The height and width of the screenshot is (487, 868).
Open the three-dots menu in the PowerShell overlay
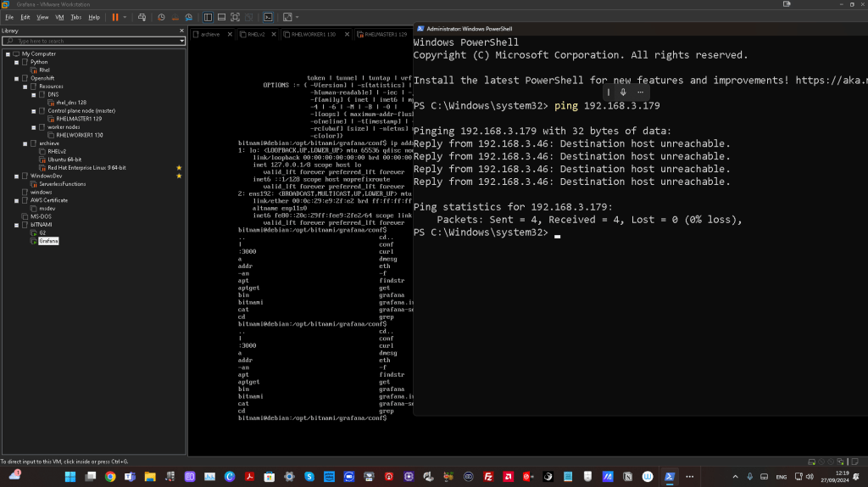641,92
